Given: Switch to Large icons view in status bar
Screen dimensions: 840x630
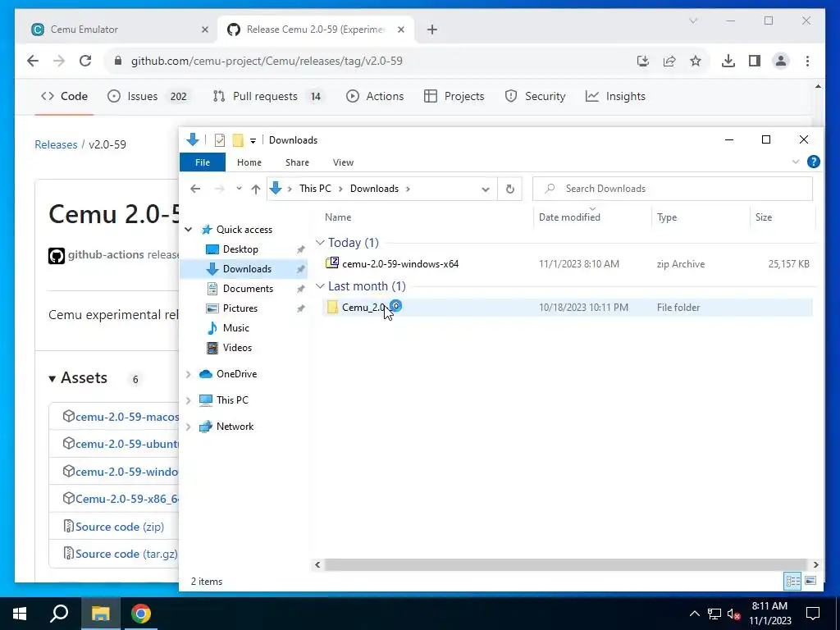Looking at the screenshot, I should (810, 582).
